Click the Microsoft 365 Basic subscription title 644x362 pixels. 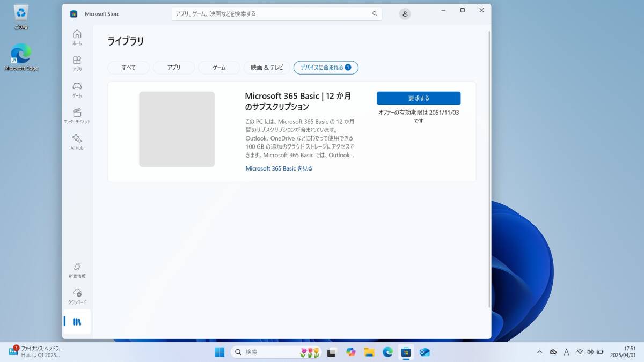298,101
